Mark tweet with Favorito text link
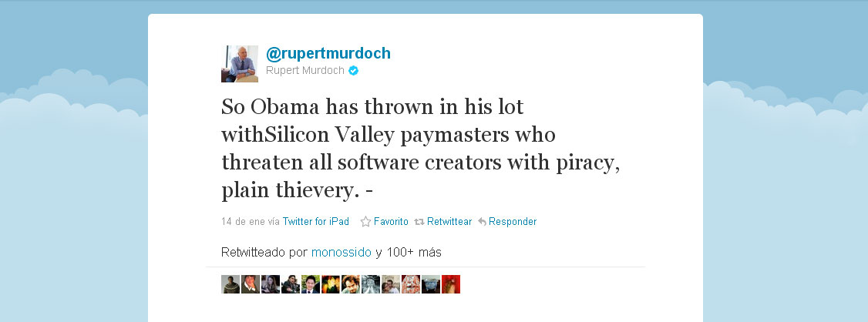The image size is (868, 322). [x=391, y=221]
